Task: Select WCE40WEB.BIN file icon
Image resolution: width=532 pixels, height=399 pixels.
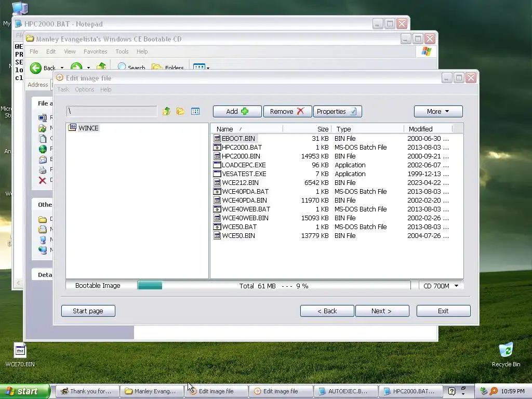Action: (217, 218)
